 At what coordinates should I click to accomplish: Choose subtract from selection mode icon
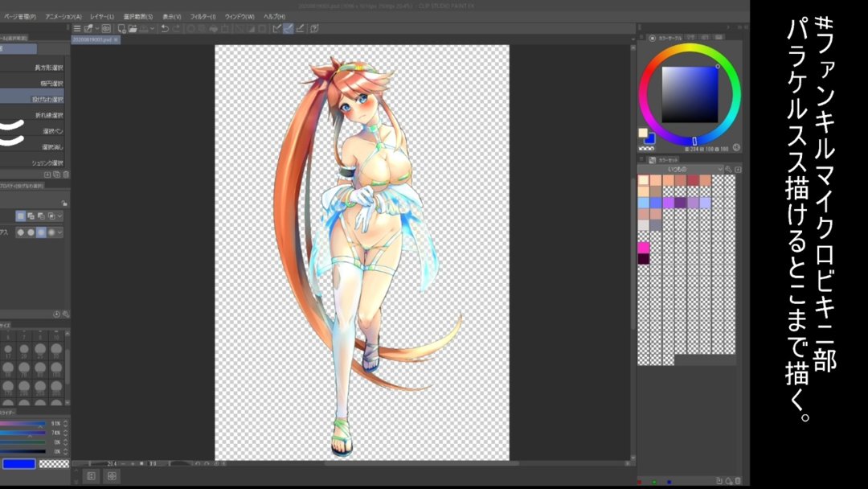pyautogui.click(x=41, y=216)
